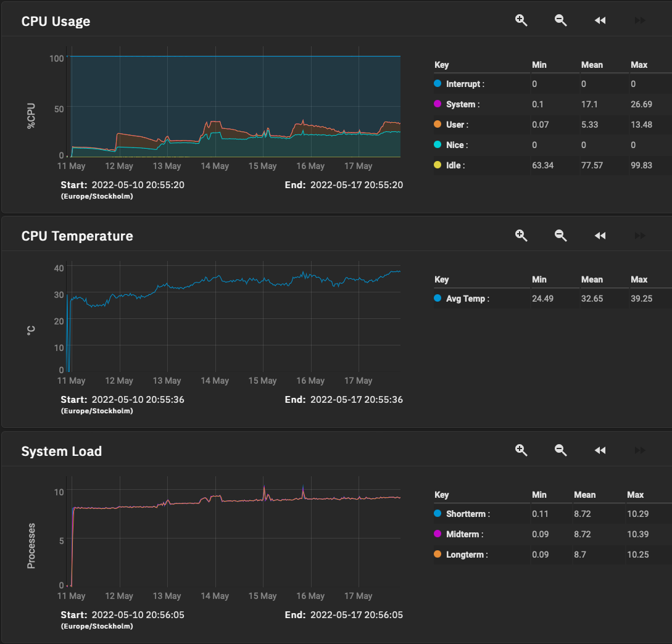Image resolution: width=672 pixels, height=644 pixels.
Task: Click the Midterm load legend entry
Action: pos(464,534)
